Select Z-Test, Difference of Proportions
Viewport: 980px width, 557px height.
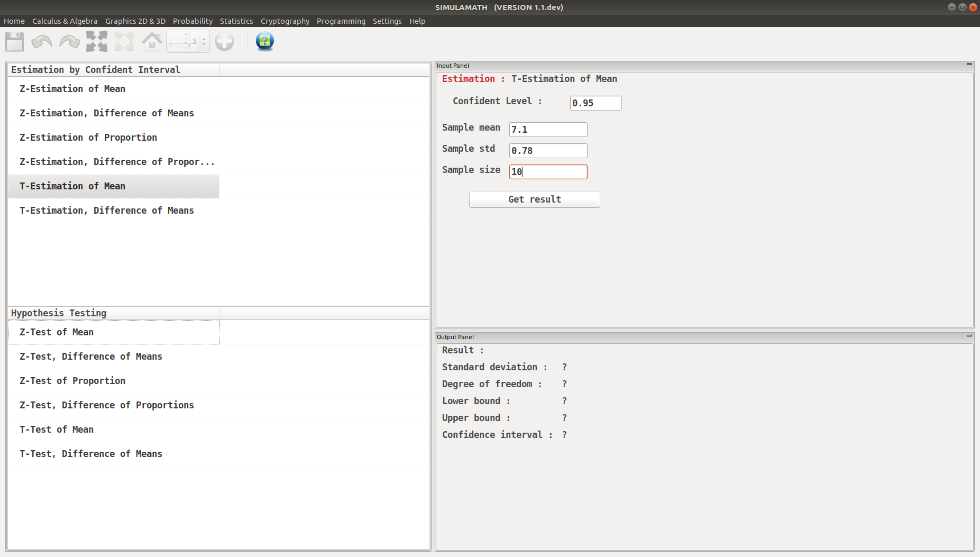114,405
